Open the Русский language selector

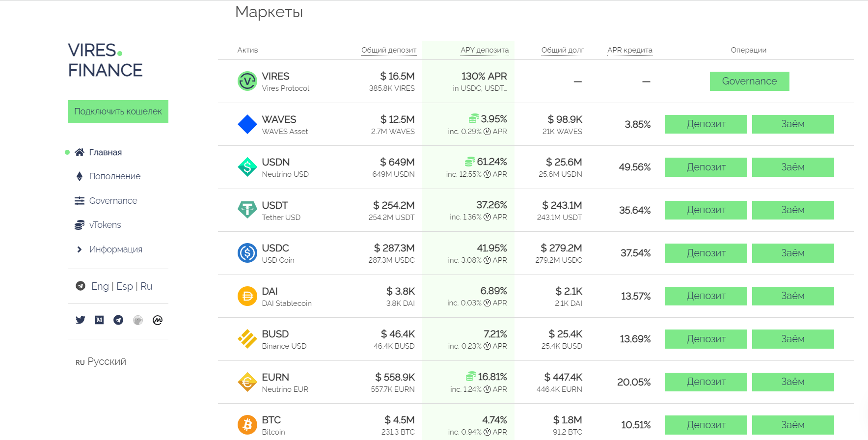click(101, 361)
